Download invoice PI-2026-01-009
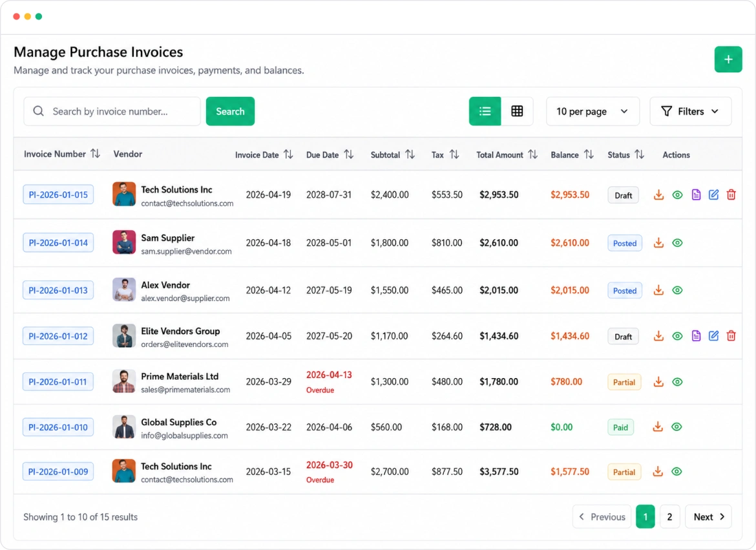The height and width of the screenshot is (550, 756). click(x=658, y=471)
